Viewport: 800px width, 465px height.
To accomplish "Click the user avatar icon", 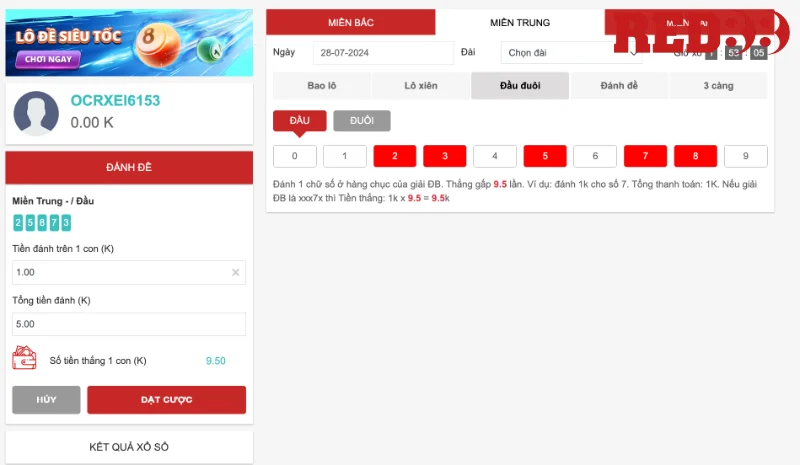I will coord(36,112).
